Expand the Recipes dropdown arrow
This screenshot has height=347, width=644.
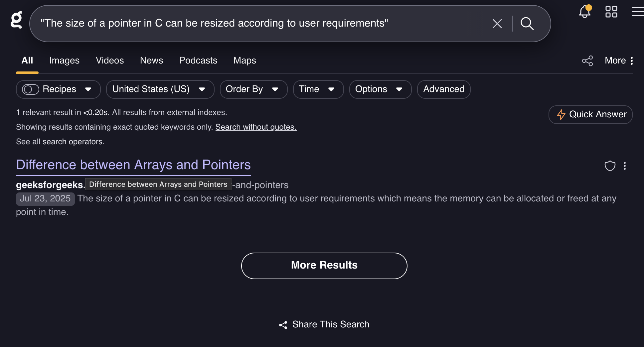tap(88, 89)
